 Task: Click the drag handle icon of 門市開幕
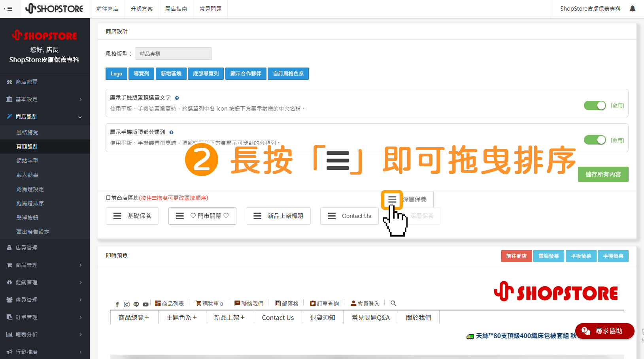coord(180,216)
